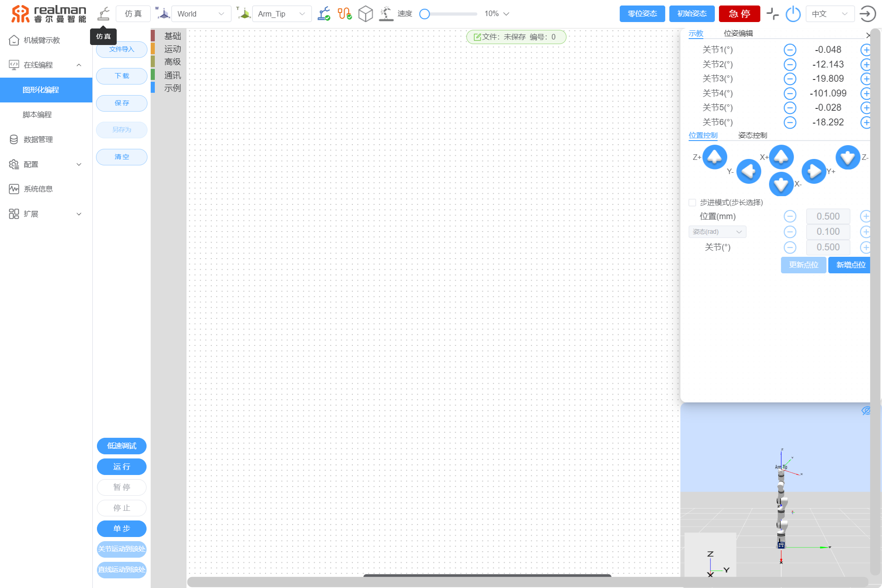Click the system info icon
The height and width of the screenshot is (588, 882).
[13, 188]
